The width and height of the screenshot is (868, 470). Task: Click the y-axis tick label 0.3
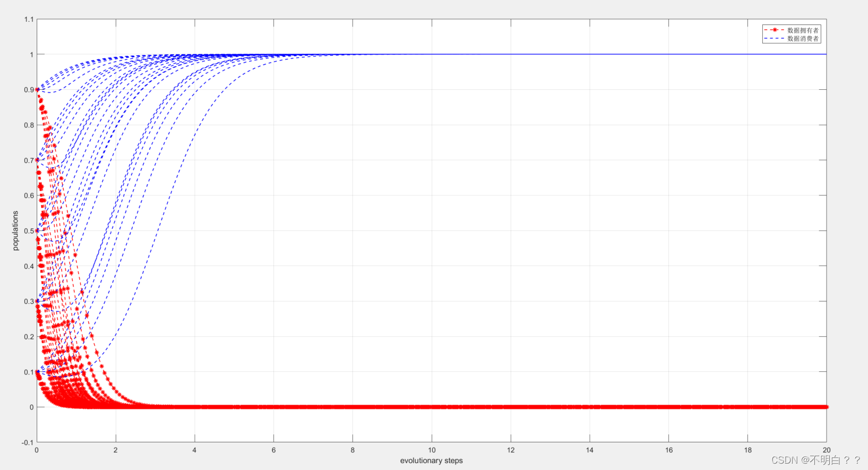pyautogui.click(x=29, y=301)
